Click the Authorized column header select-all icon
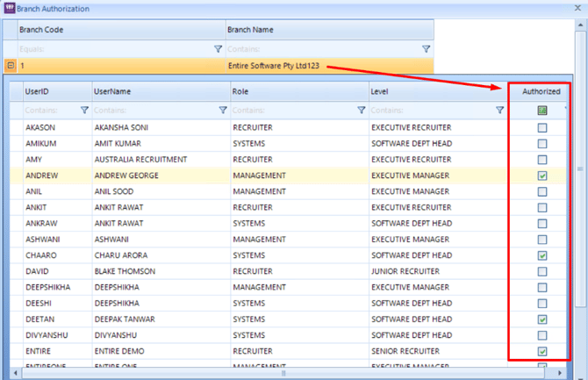Viewport: 588px width, 380px height. click(542, 111)
